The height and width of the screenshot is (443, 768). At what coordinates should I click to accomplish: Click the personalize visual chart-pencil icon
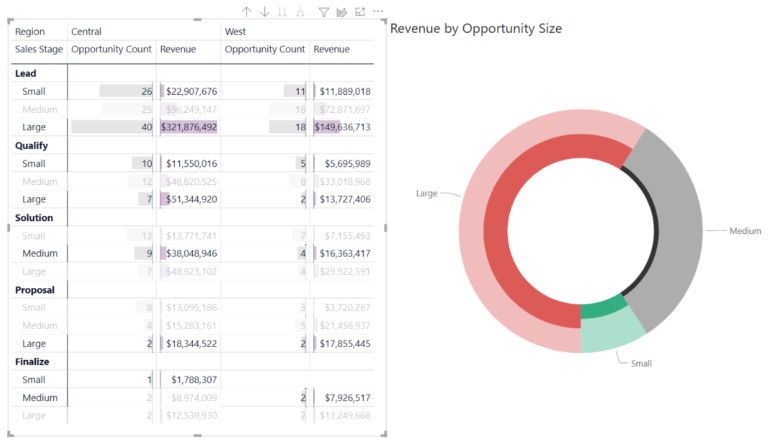(x=342, y=12)
